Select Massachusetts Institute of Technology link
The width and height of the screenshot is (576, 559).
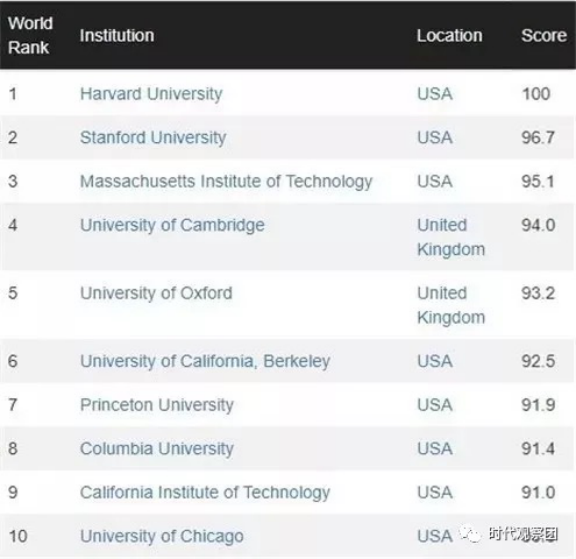point(226,182)
